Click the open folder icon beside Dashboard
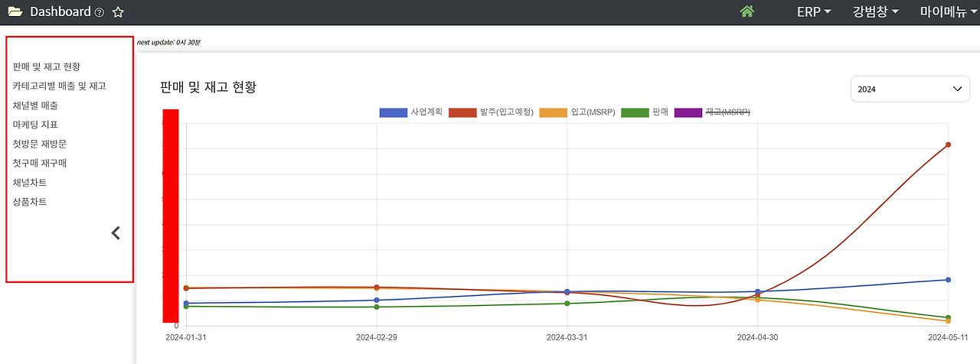This screenshot has width=980, height=364. 15,12
